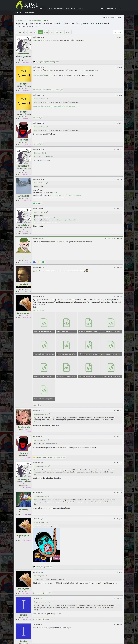Open the Community Watch breadcrumb

tap(41, 20)
